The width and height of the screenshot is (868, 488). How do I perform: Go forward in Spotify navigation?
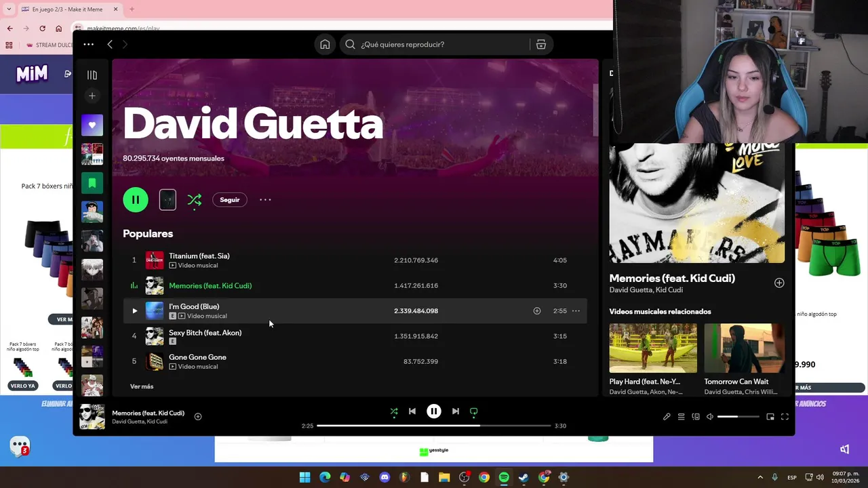coord(125,44)
